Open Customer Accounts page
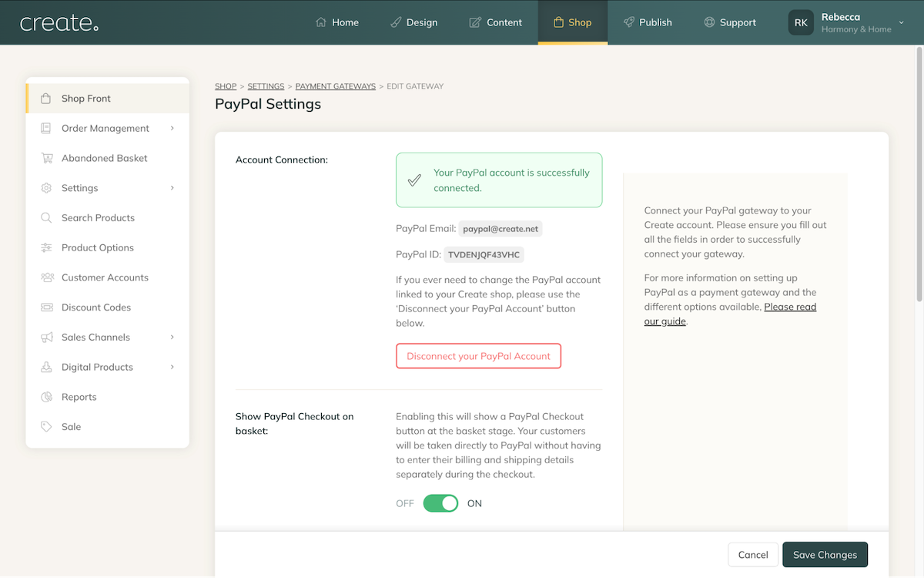This screenshot has height=578, width=924. pos(108,277)
